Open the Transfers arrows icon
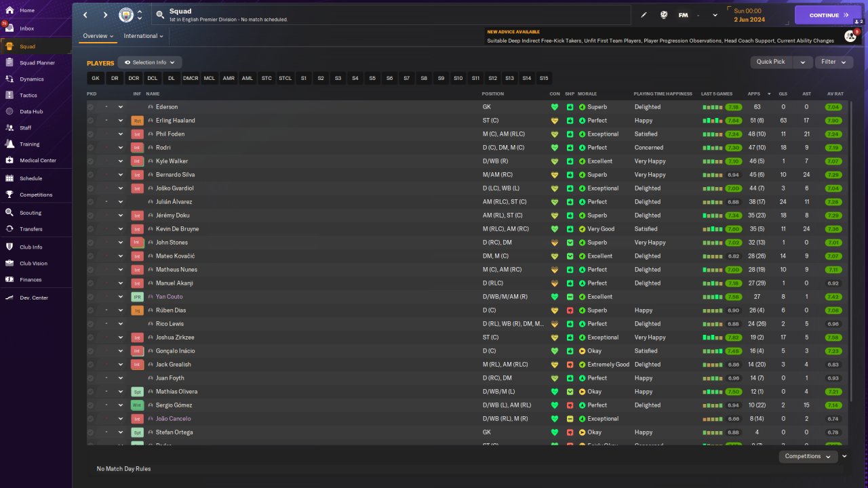868x488 pixels. click(9, 228)
